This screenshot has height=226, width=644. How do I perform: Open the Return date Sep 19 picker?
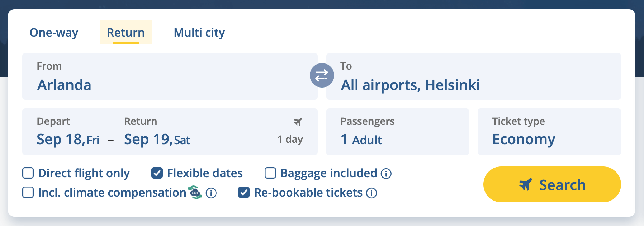[157, 139]
